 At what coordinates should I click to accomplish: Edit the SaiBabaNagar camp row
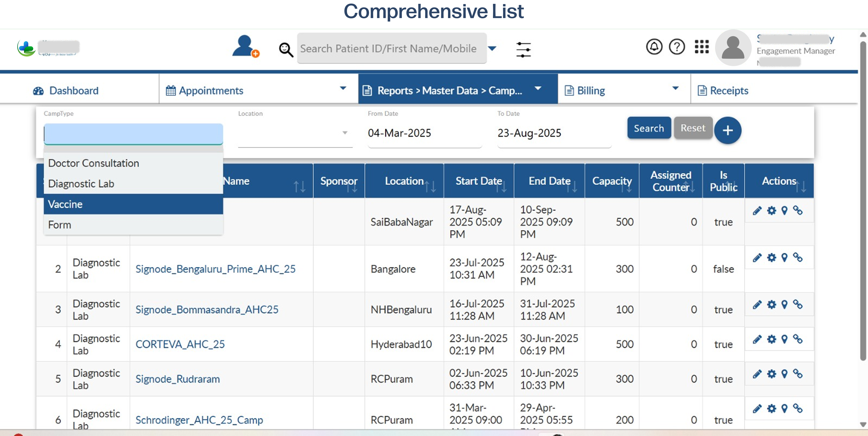(757, 211)
